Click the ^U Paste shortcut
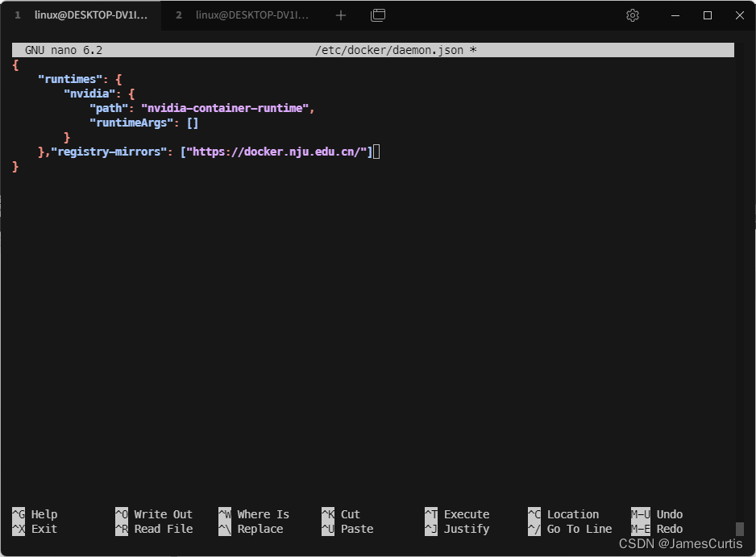Viewport: 756px width, 557px height. click(347, 529)
